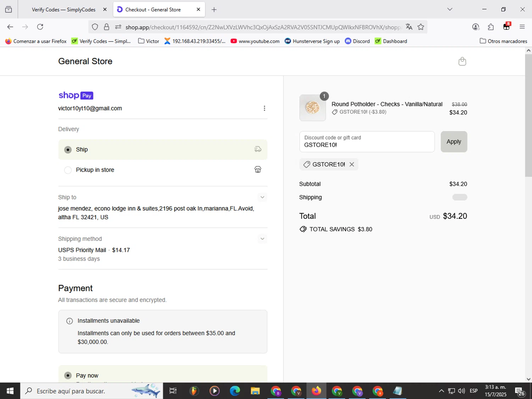Open Microsoft Edge from the taskbar
Viewport: 532px width, 399px height.
235,391
